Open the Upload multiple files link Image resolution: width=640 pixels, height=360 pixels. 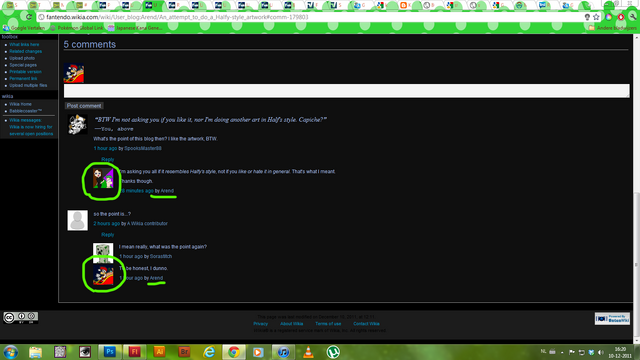(28, 85)
